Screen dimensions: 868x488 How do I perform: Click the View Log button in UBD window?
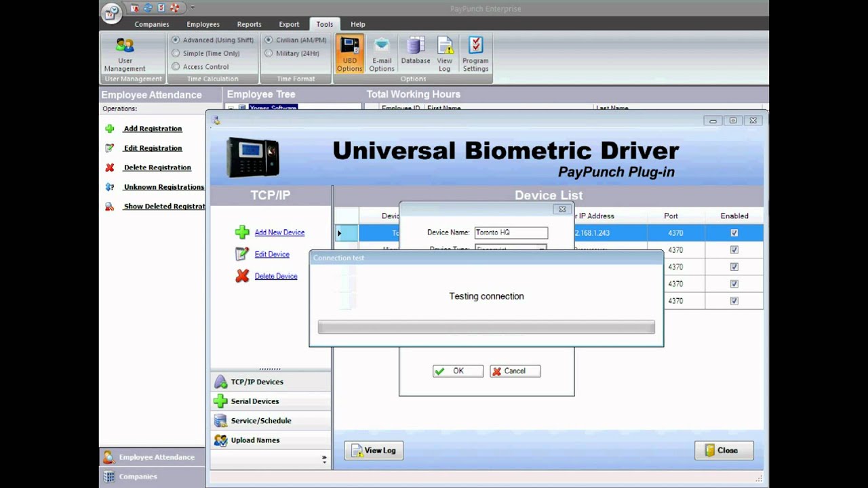[x=374, y=450]
